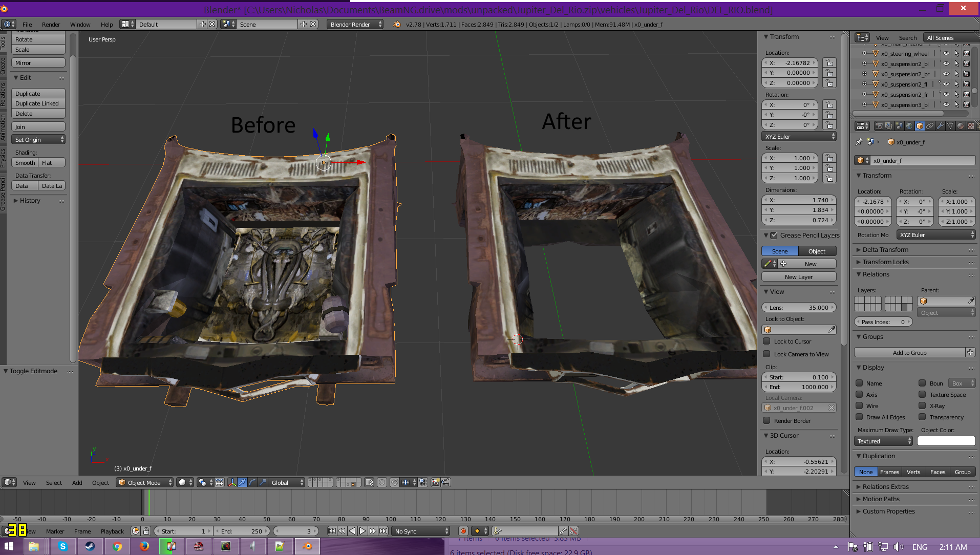Image resolution: width=980 pixels, height=555 pixels.
Task: Click the Mirror button
Action: [38, 62]
